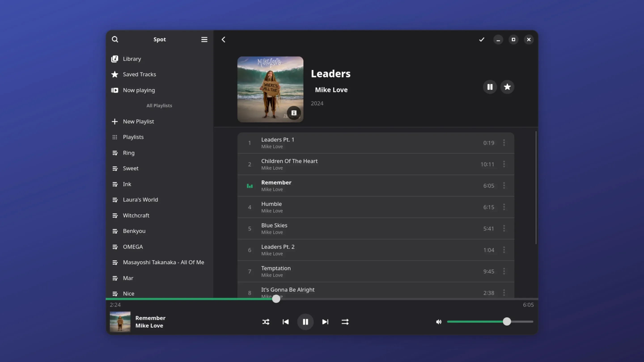Navigate back with the back arrow
644x362 pixels.
(x=223, y=39)
